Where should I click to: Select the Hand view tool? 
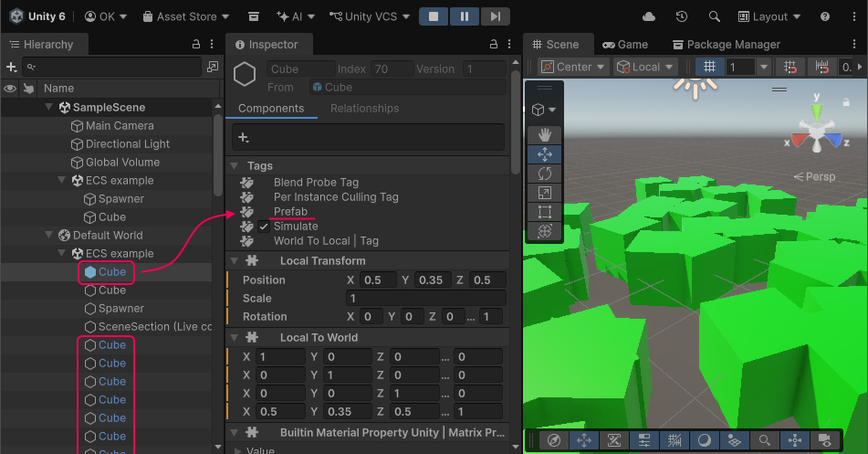click(545, 134)
